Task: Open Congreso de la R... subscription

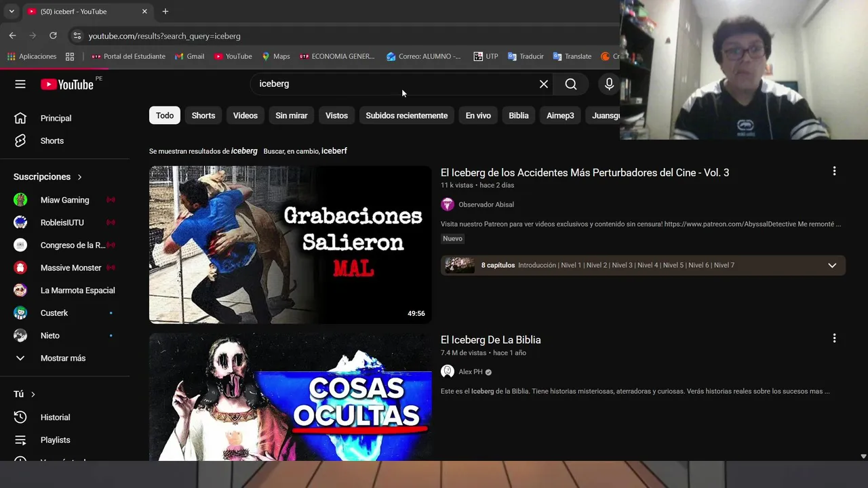Action: 64,245
